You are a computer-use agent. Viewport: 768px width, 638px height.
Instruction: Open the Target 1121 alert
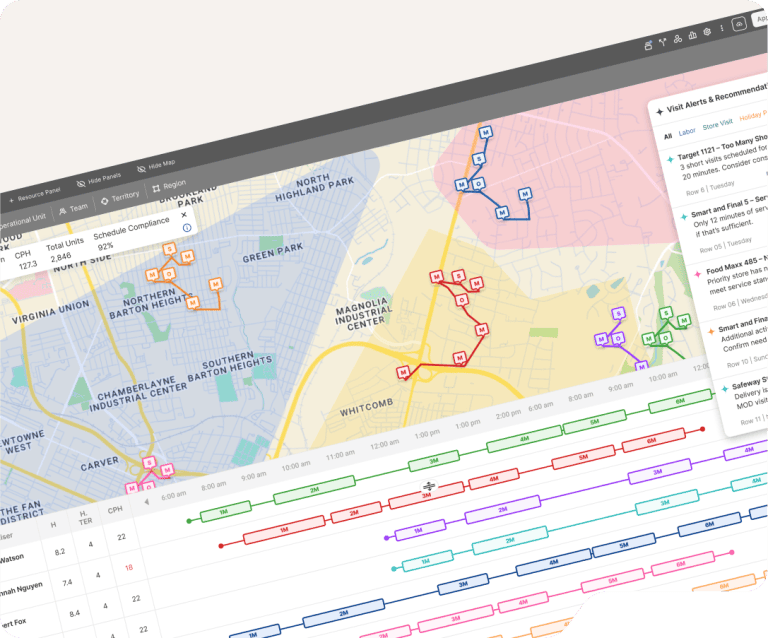coord(718,165)
